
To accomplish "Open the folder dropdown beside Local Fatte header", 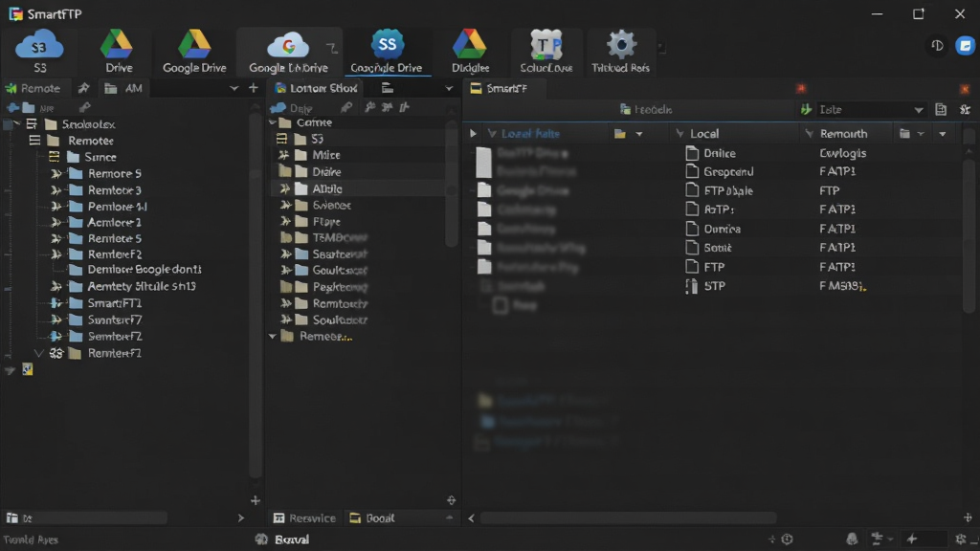I will pos(638,134).
